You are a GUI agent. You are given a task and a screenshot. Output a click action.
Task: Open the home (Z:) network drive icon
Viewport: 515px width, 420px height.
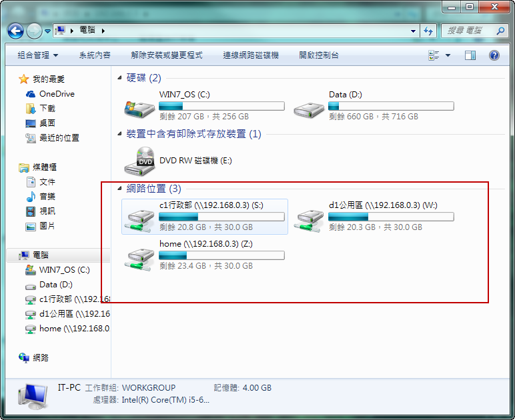click(x=139, y=257)
